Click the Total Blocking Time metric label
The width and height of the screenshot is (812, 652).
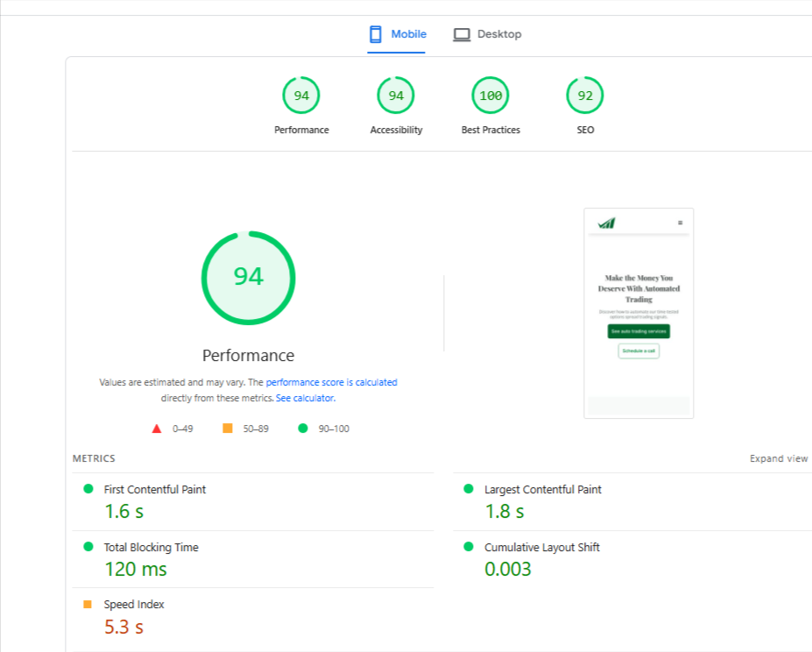click(x=152, y=548)
